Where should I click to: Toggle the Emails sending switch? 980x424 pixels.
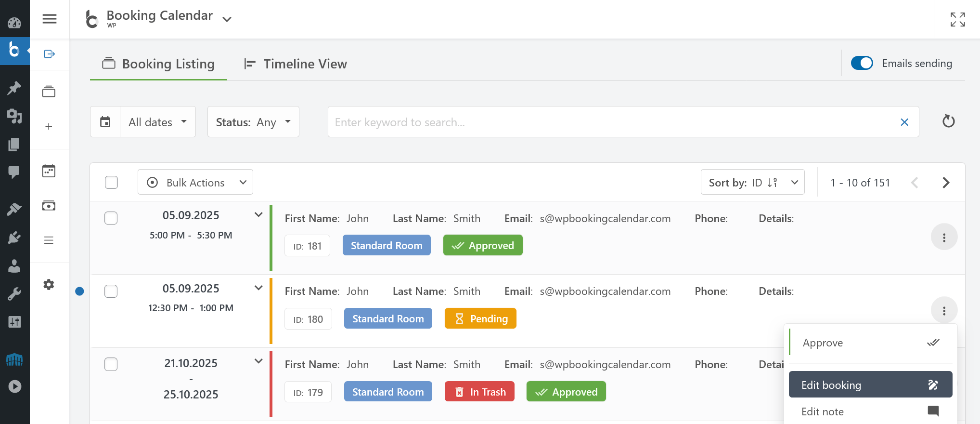click(862, 64)
